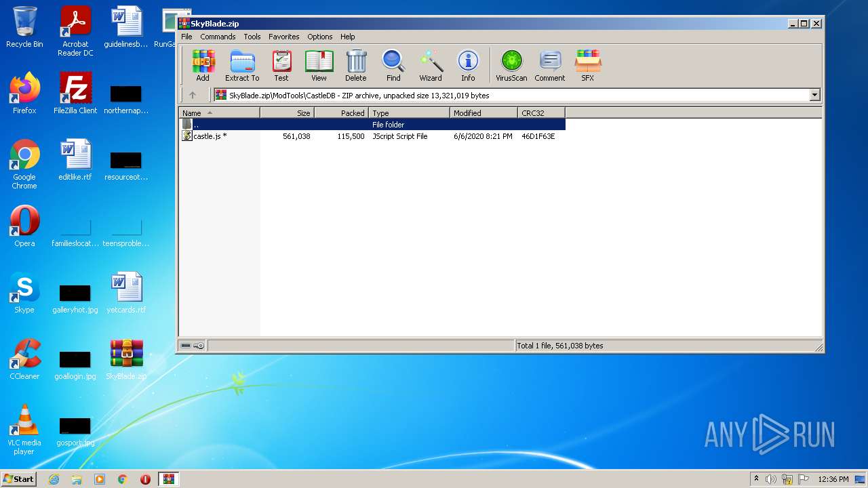
Task: Sort by the Size column header
Action: coord(288,113)
